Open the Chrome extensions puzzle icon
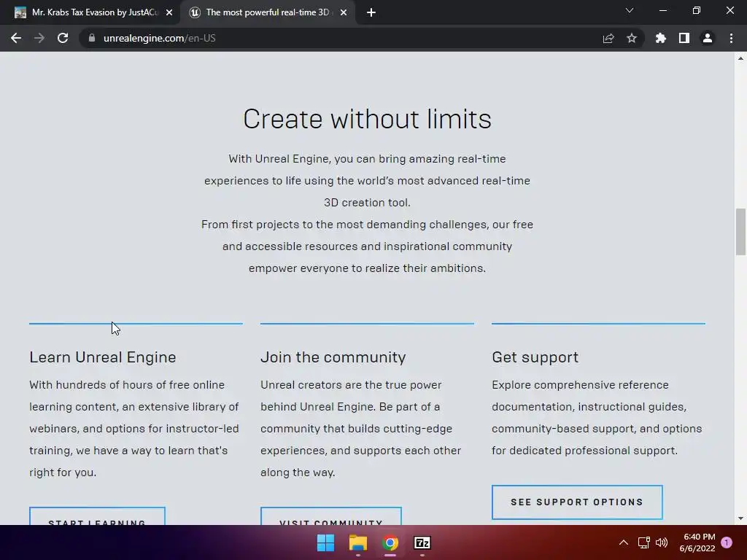 click(661, 38)
